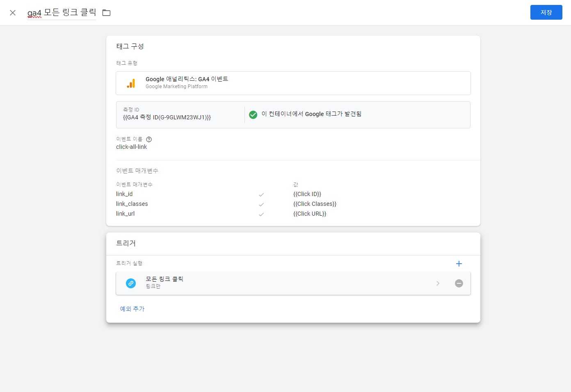Add a trigger with the plus icon
Screen dimensions: 571x392
[x=459, y=264]
